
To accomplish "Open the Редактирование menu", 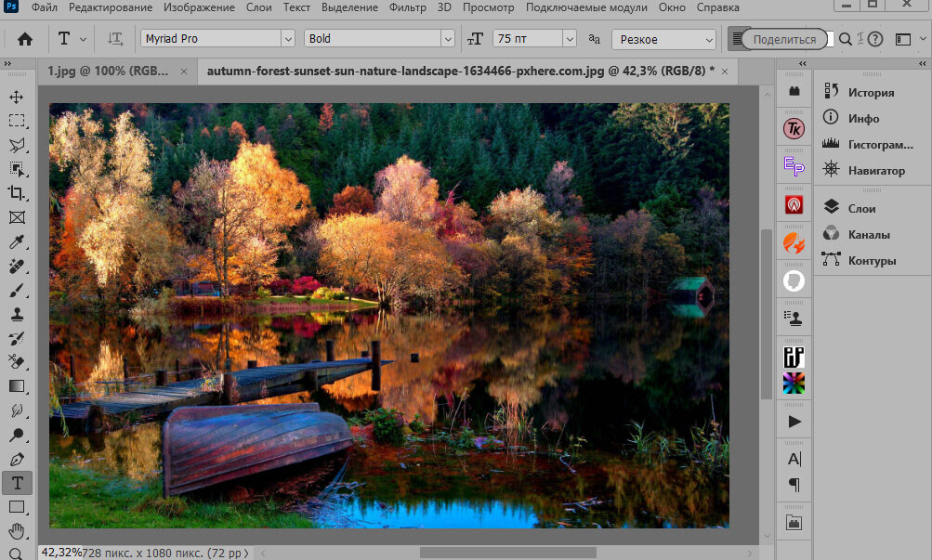I will 111,7.
